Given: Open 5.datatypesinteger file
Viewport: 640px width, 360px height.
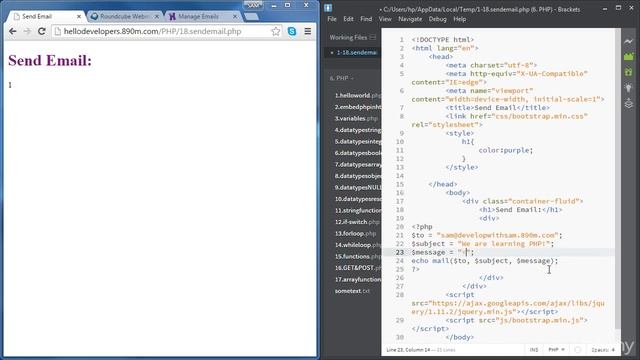Looking at the screenshot, I should pos(358,142).
